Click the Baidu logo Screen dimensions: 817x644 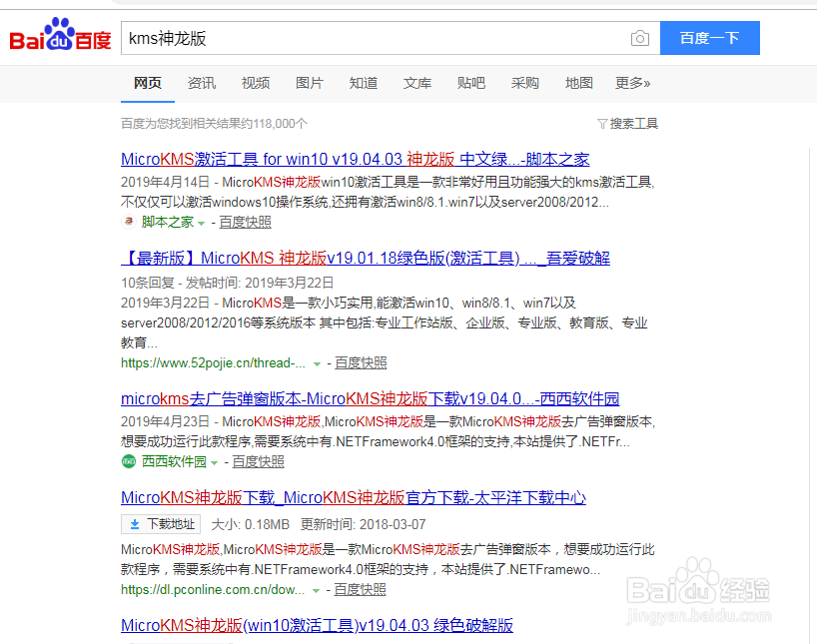pyautogui.click(x=61, y=34)
